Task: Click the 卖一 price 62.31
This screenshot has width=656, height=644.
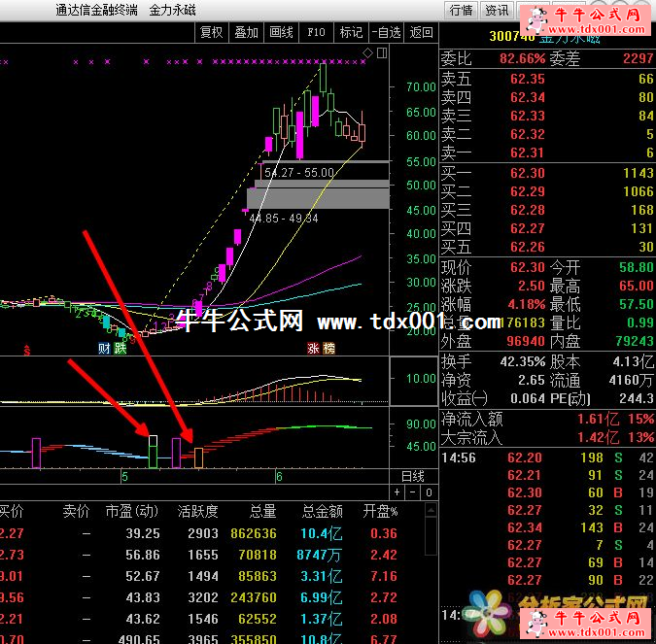Action: click(x=527, y=153)
